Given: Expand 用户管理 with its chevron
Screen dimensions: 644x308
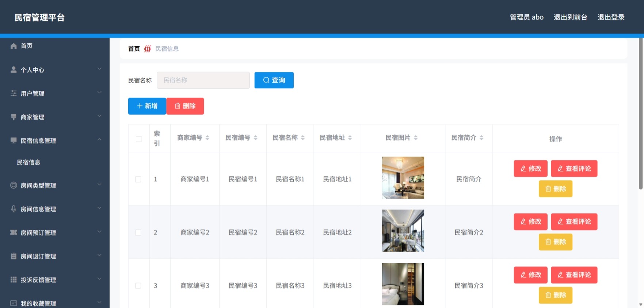Looking at the screenshot, I should pos(99,92).
